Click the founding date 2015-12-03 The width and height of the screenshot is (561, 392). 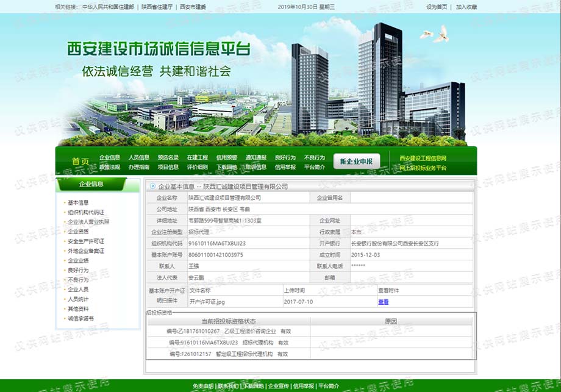[366, 255]
